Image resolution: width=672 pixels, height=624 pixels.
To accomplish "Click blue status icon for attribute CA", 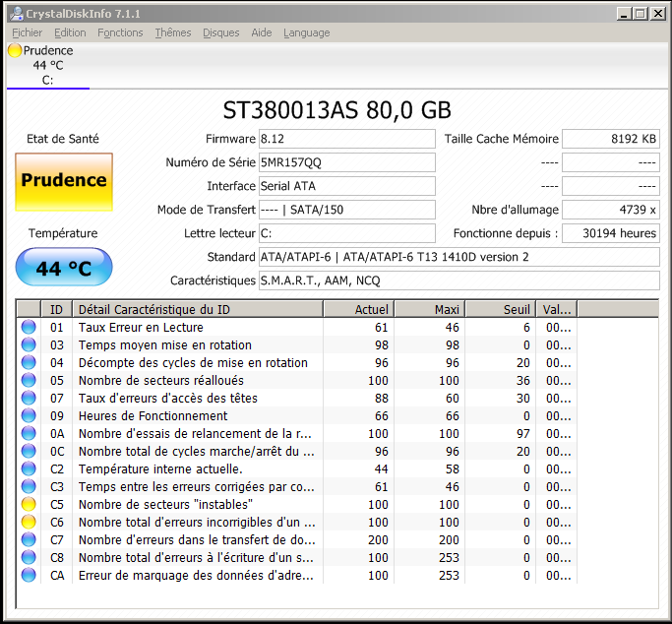I will (x=29, y=575).
